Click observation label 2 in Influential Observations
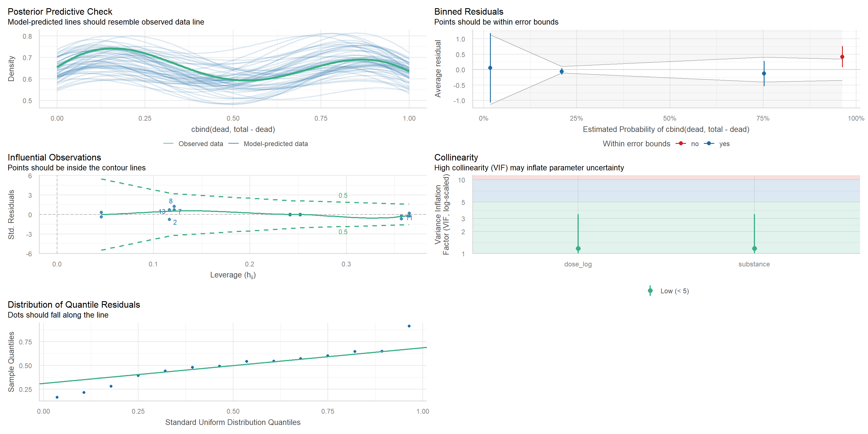The image size is (868, 434). click(x=175, y=222)
